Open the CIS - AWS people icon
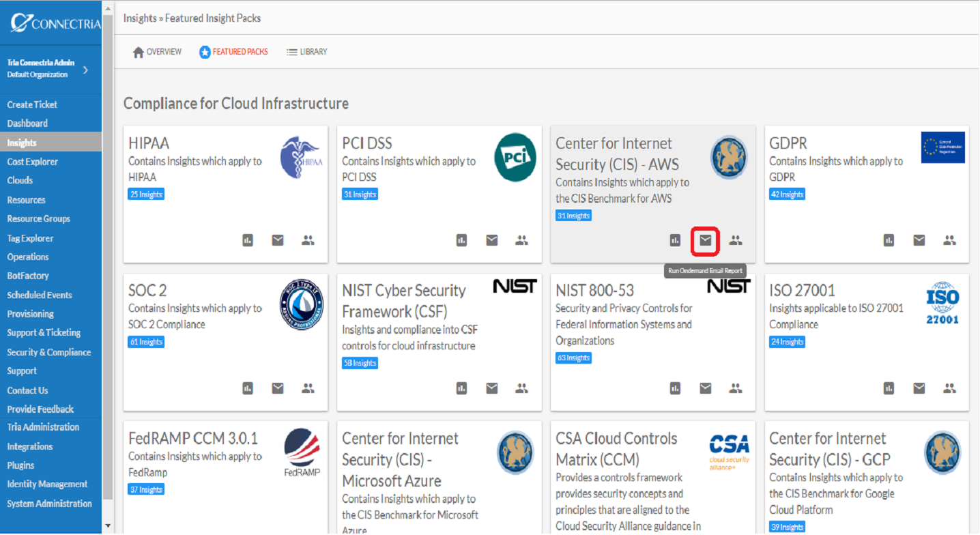 [x=735, y=240]
